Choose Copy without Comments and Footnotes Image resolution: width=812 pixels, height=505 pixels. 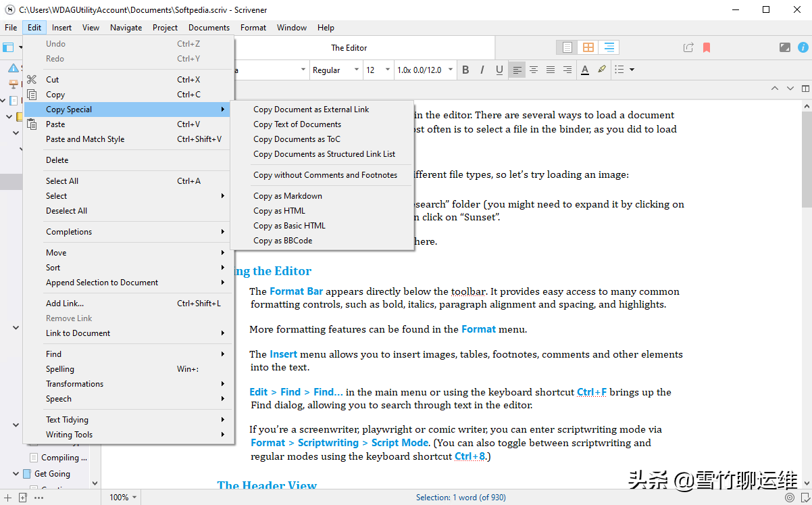[x=322, y=175]
